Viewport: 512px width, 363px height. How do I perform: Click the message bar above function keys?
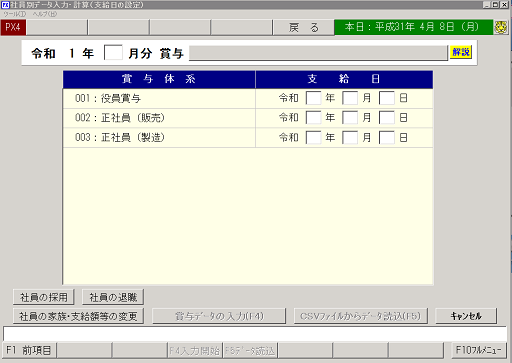coord(255,334)
